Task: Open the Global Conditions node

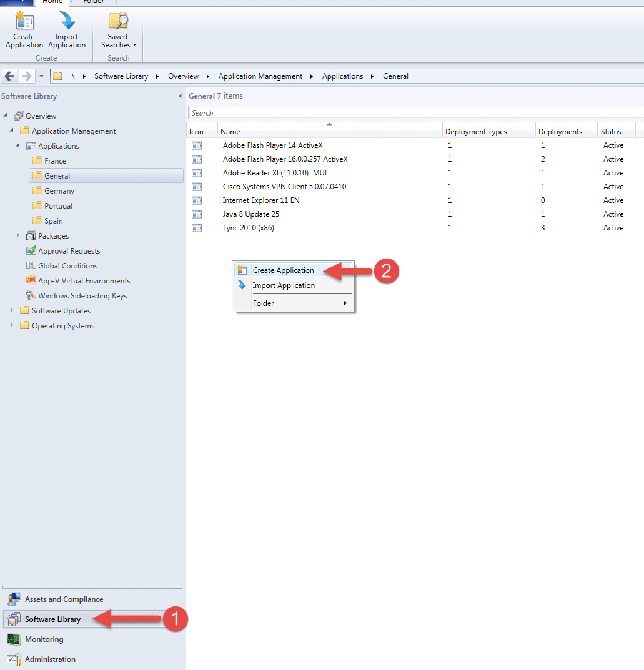Action: coord(67,266)
